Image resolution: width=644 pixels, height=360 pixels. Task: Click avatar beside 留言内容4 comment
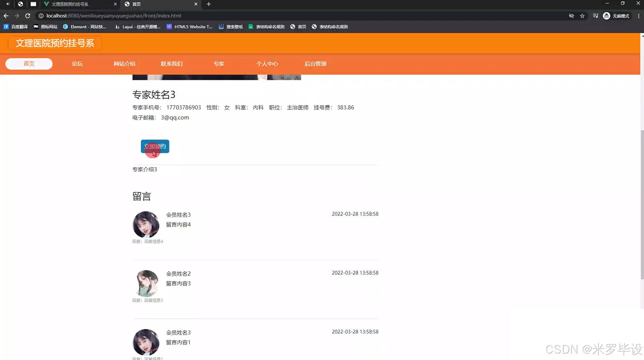[146, 224]
